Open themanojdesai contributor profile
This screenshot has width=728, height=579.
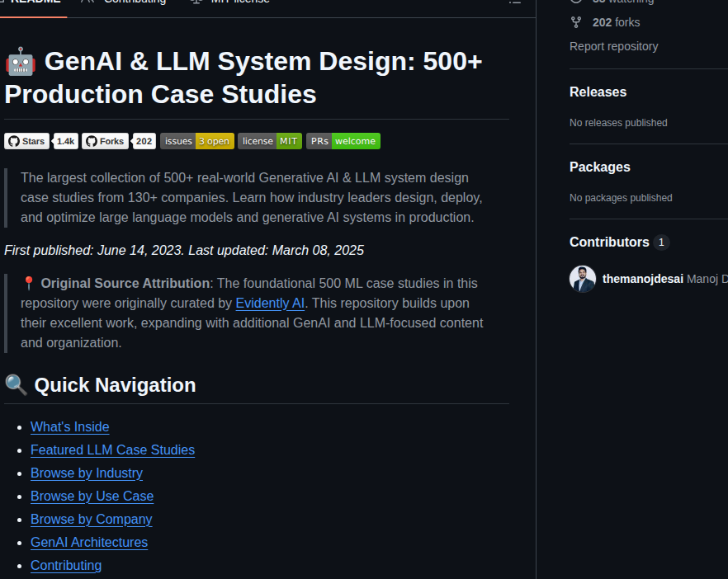pos(642,279)
